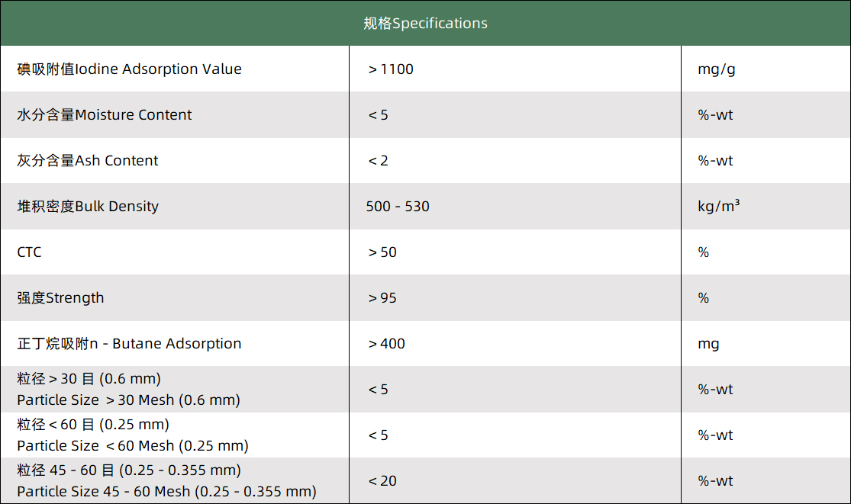The height and width of the screenshot is (504, 851).
Task: Select the Strength row label
Action: point(60,298)
